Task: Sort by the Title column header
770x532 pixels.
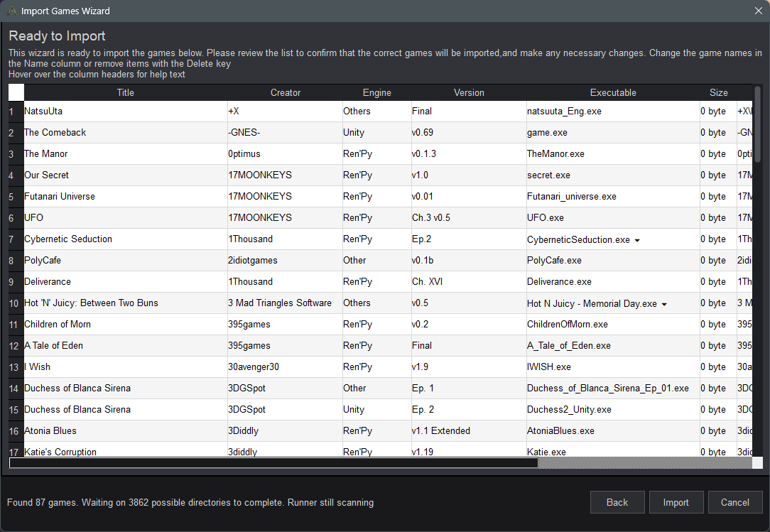Action: (125, 92)
